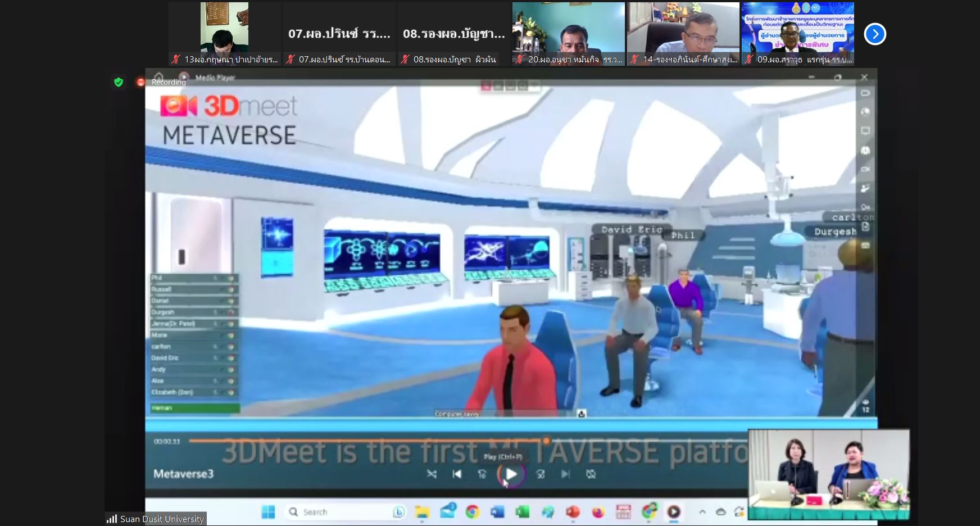The height and width of the screenshot is (526, 980).
Task: Select carlton in the 3DMeet participant list
Action: tap(194, 347)
